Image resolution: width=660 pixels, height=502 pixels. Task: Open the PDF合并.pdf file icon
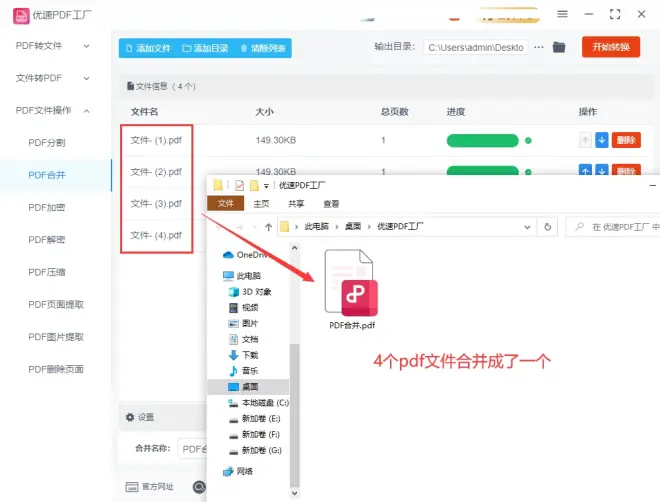click(x=351, y=284)
